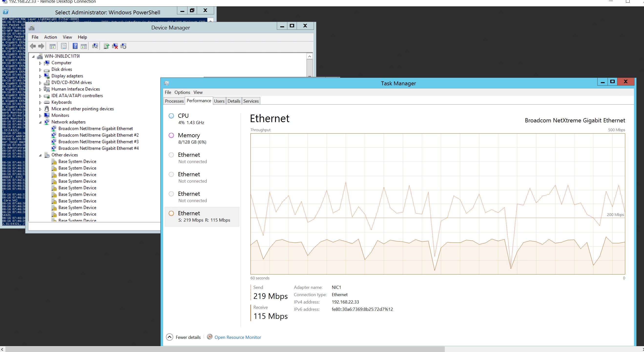Click the Disable device toolbar icon with down arrow
The width and height of the screenshot is (644, 352).
tap(124, 46)
